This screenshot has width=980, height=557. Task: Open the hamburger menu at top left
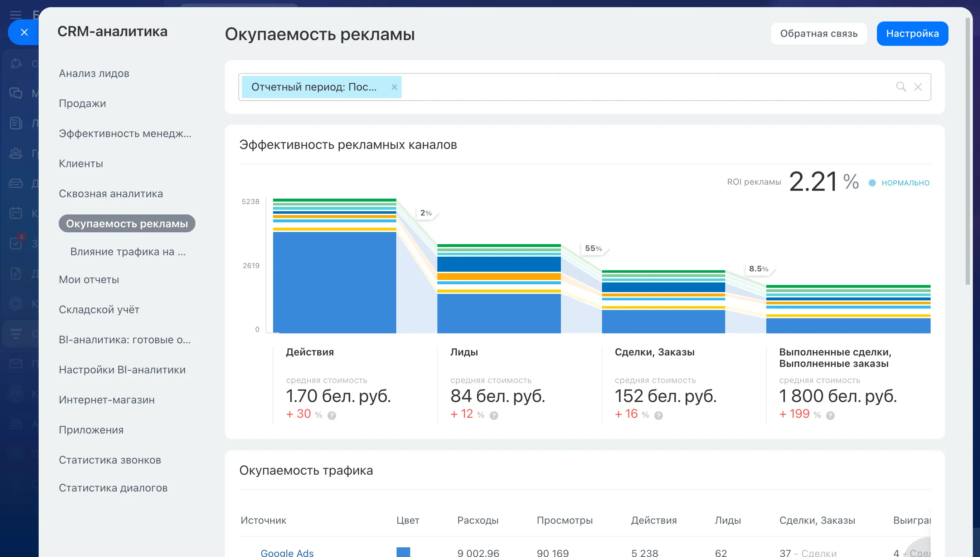15,15
